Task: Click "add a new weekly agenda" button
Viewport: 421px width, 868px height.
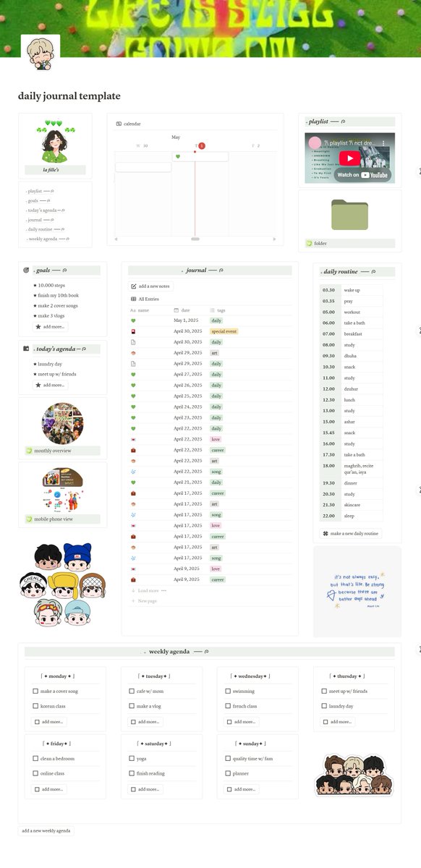Action: point(46,830)
